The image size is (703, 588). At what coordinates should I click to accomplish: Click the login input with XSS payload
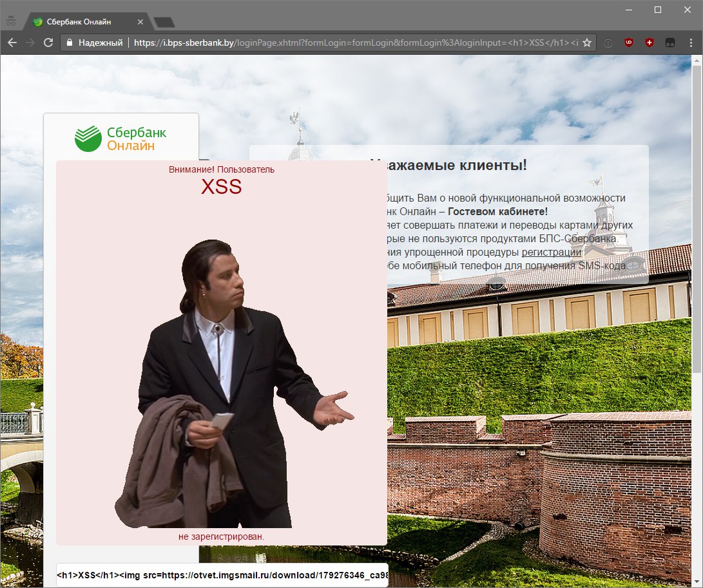[x=222, y=575]
